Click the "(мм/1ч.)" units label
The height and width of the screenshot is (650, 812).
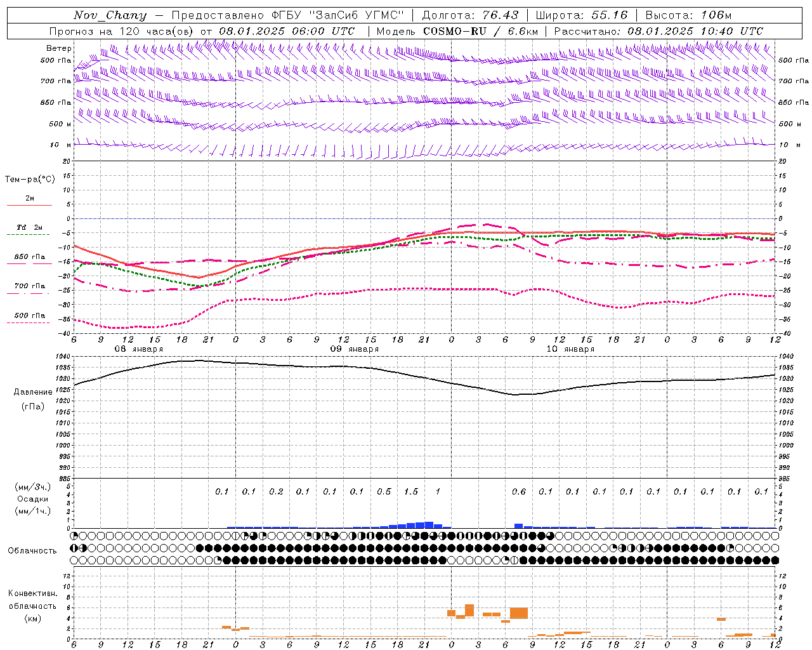[33, 511]
